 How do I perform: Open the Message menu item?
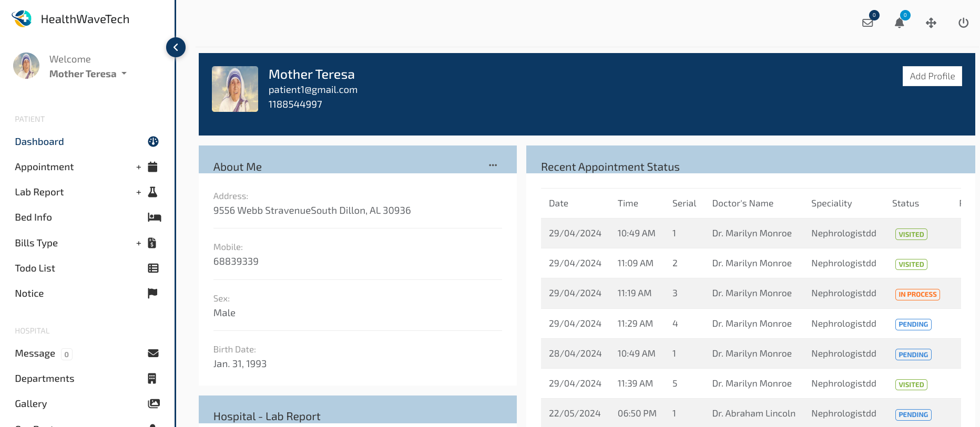[35, 353]
